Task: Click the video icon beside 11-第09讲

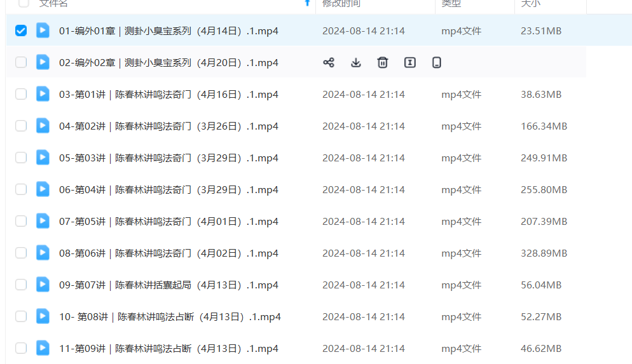Action: tap(43, 348)
